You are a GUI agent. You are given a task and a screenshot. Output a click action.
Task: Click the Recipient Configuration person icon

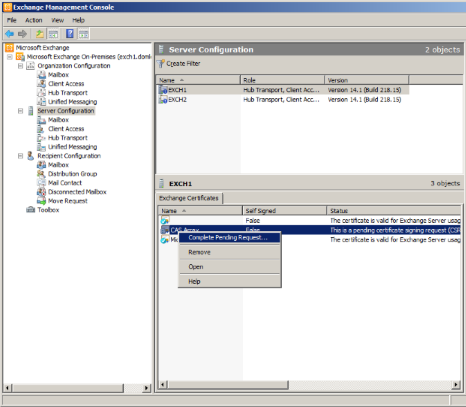pos(30,156)
